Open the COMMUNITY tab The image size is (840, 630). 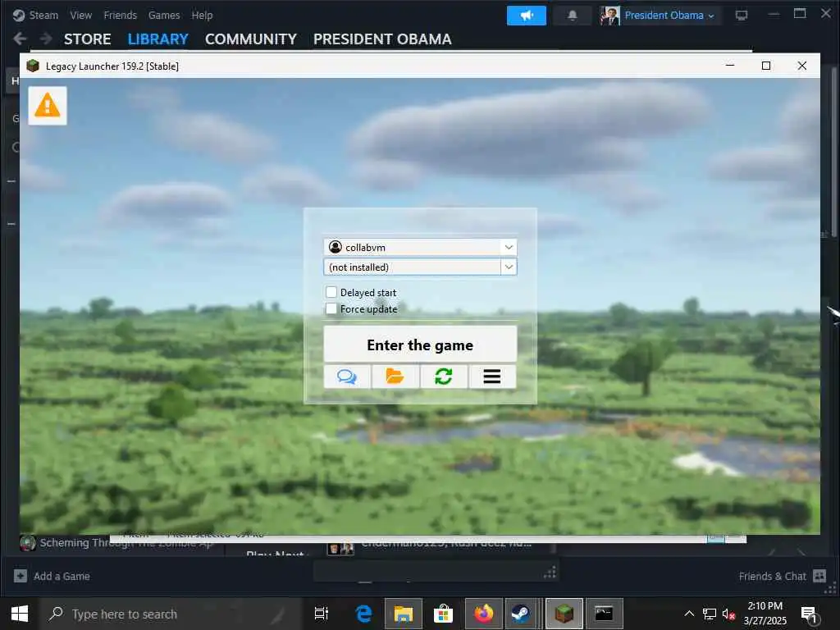click(251, 39)
